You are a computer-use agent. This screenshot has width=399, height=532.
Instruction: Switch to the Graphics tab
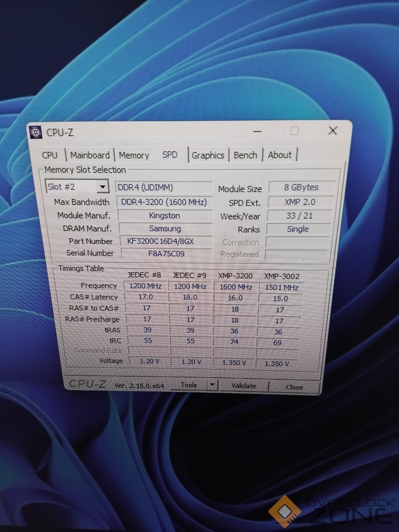208,156
